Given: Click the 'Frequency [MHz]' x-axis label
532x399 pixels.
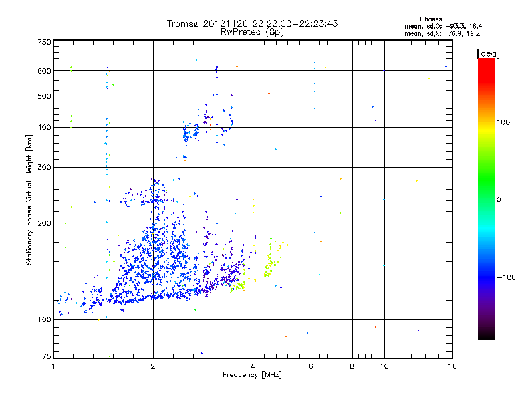Looking at the screenshot, I should pyautogui.click(x=252, y=375).
